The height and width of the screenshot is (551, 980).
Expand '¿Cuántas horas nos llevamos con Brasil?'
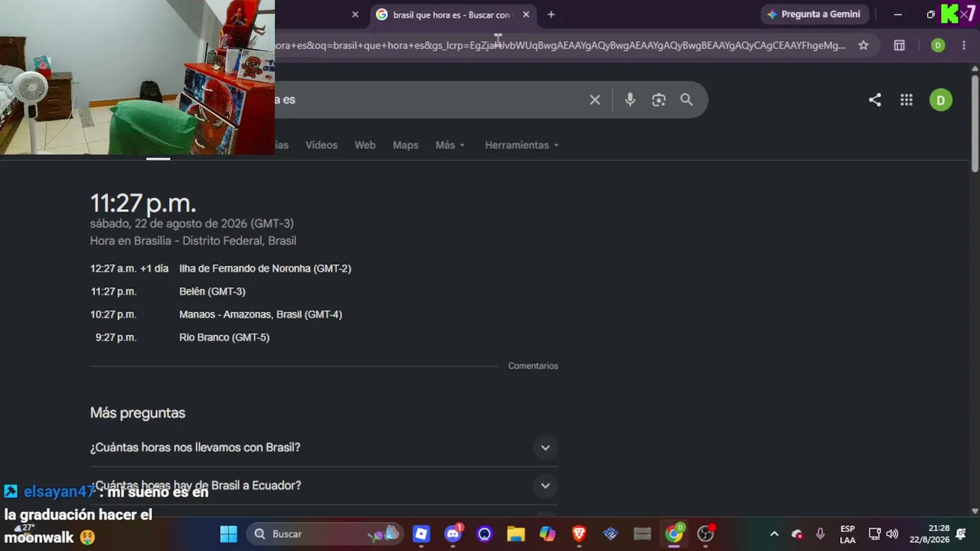pos(324,448)
